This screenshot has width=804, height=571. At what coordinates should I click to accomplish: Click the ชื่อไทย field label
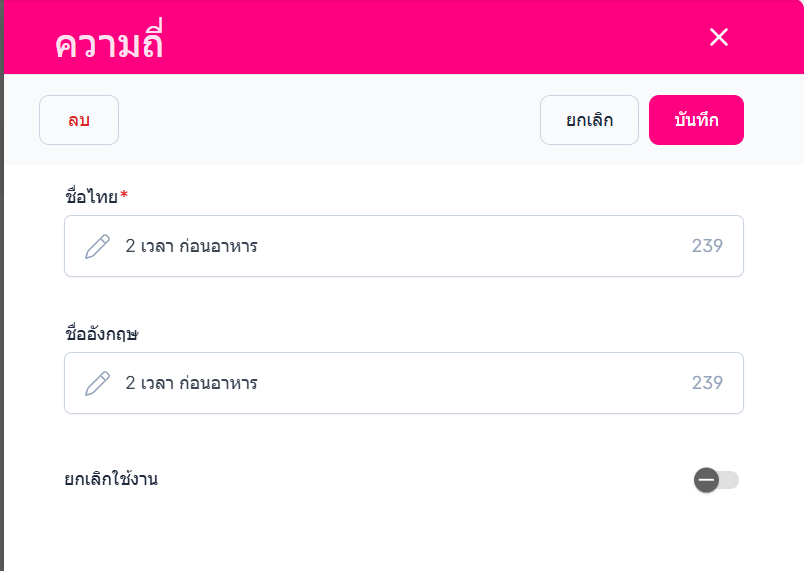pos(91,197)
